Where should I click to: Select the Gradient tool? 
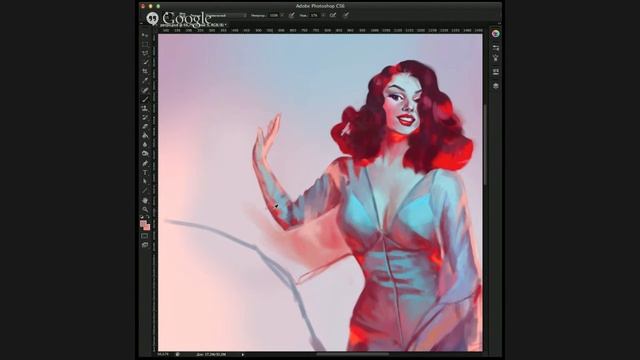pyautogui.click(x=145, y=136)
